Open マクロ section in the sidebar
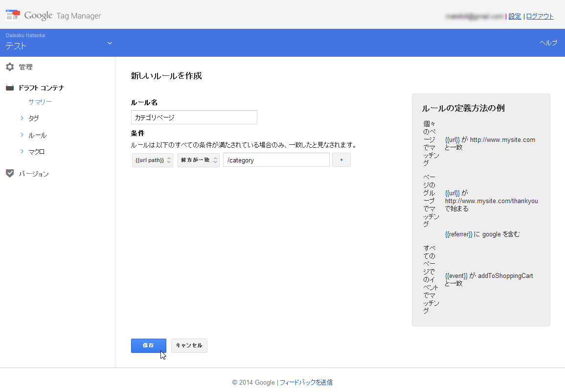Screen dimensions: 565x392 36,152
